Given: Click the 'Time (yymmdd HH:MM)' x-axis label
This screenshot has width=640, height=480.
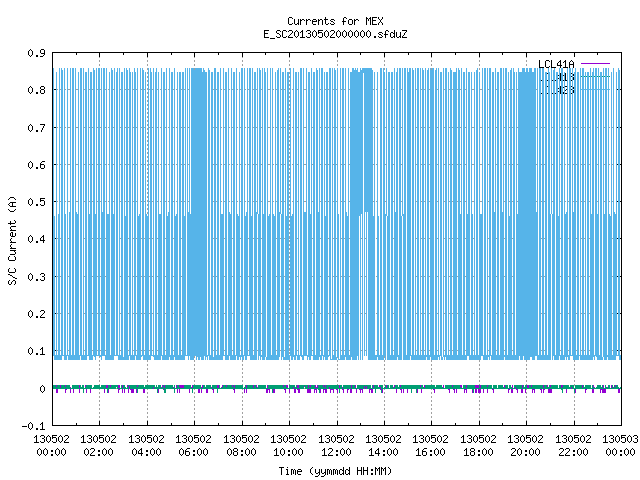Looking at the screenshot, I should 335,471.
